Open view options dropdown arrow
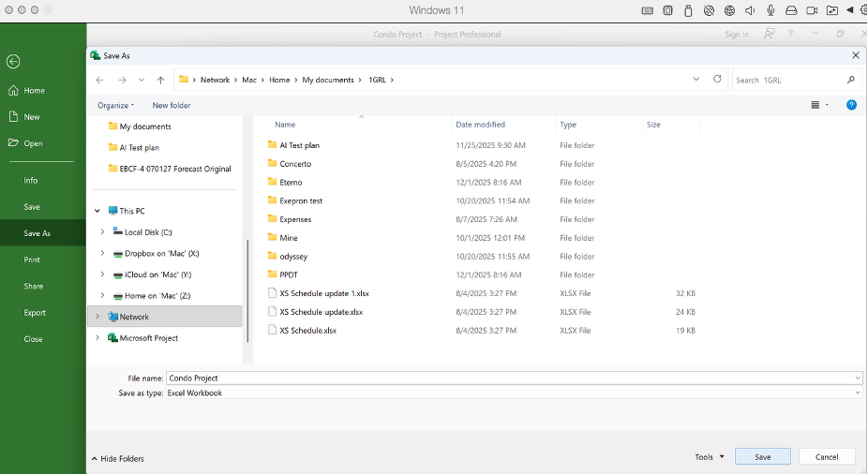Image resolution: width=868 pixels, height=474 pixels. point(827,105)
